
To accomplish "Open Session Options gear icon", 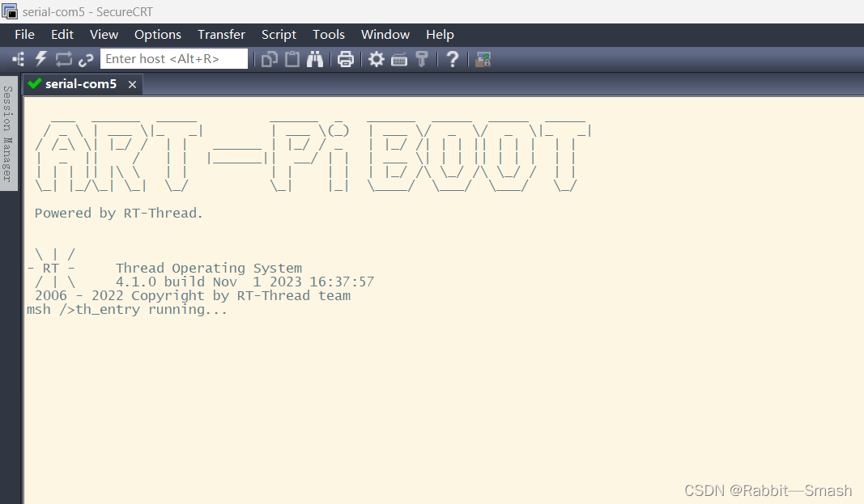I will pyautogui.click(x=377, y=59).
